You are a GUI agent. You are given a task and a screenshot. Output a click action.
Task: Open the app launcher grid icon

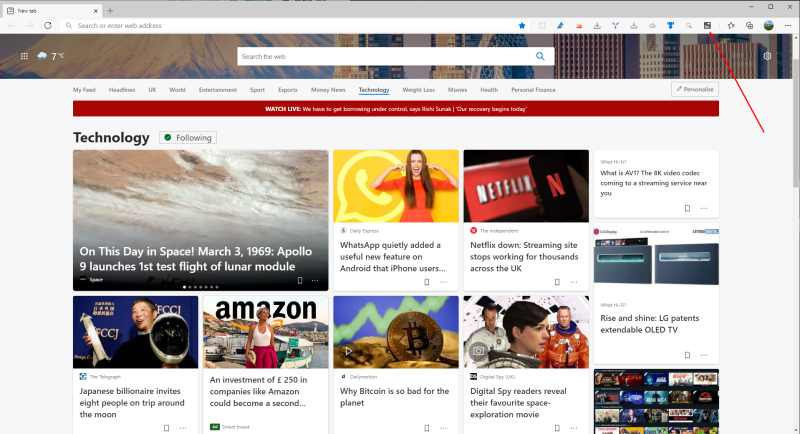point(24,56)
